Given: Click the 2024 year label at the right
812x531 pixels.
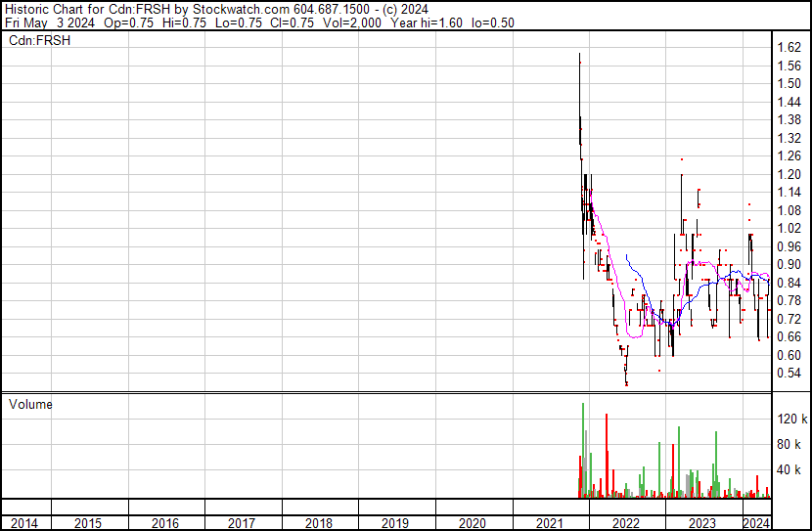Looking at the screenshot, I should point(756,523).
